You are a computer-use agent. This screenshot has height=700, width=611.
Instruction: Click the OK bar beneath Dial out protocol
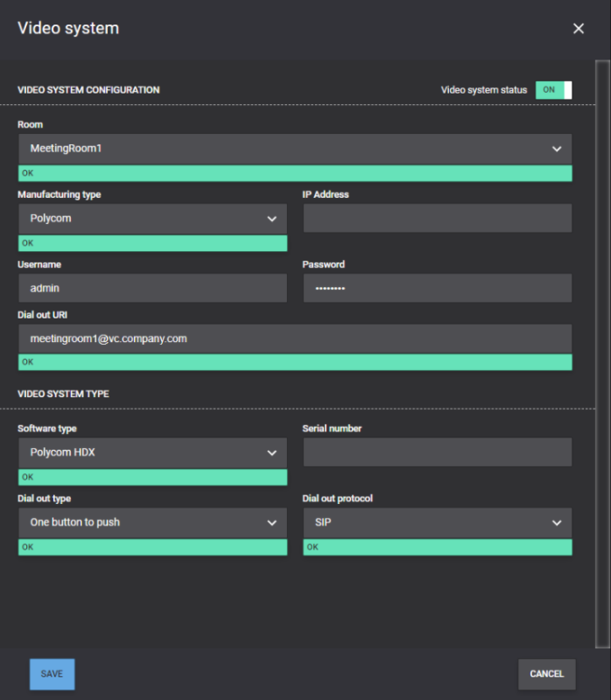[x=437, y=547]
